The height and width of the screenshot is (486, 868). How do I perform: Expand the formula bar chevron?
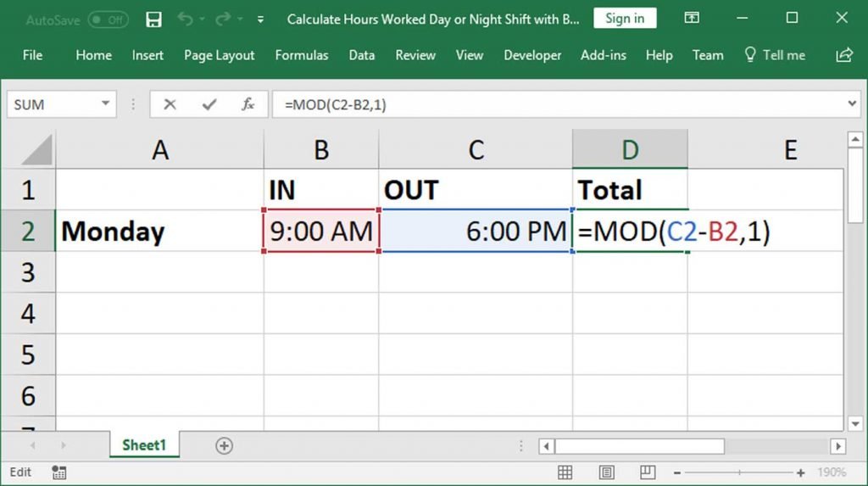pyautogui.click(x=853, y=104)
